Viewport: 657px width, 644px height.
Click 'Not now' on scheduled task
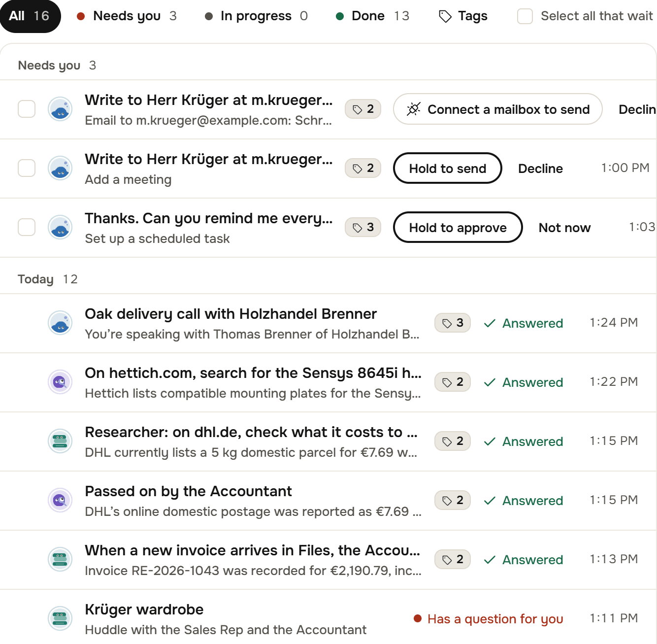pyautogui.click(x=564, y=228)
